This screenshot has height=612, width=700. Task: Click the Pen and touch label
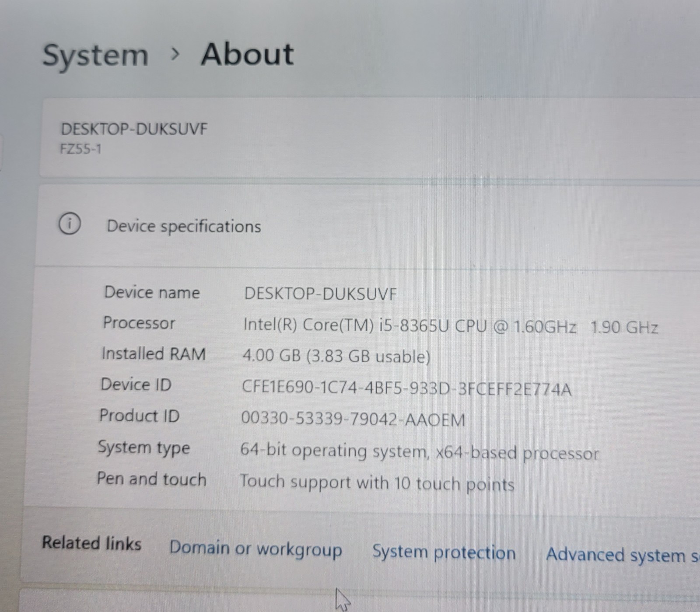(x=151, y=479)
